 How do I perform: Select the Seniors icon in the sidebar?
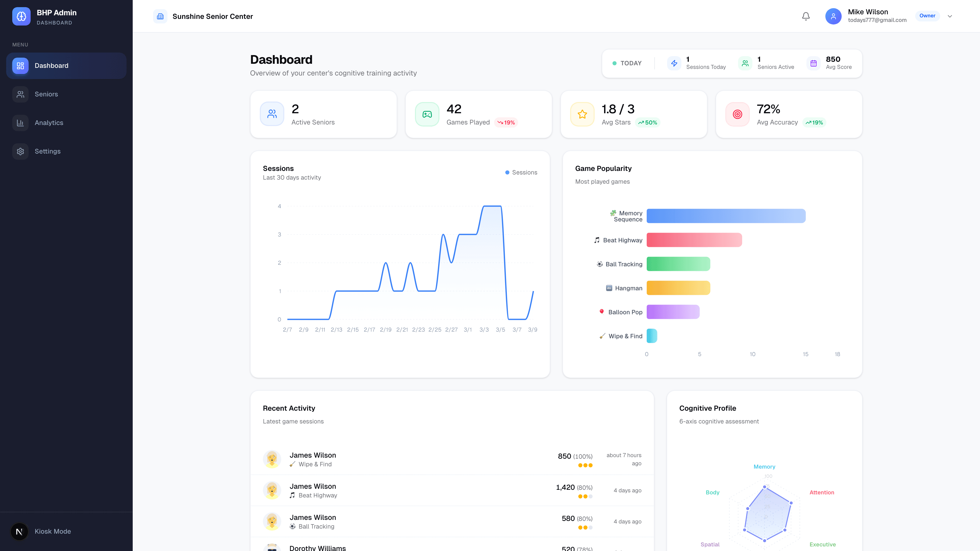pyautogui.click(x=20, y=94)
